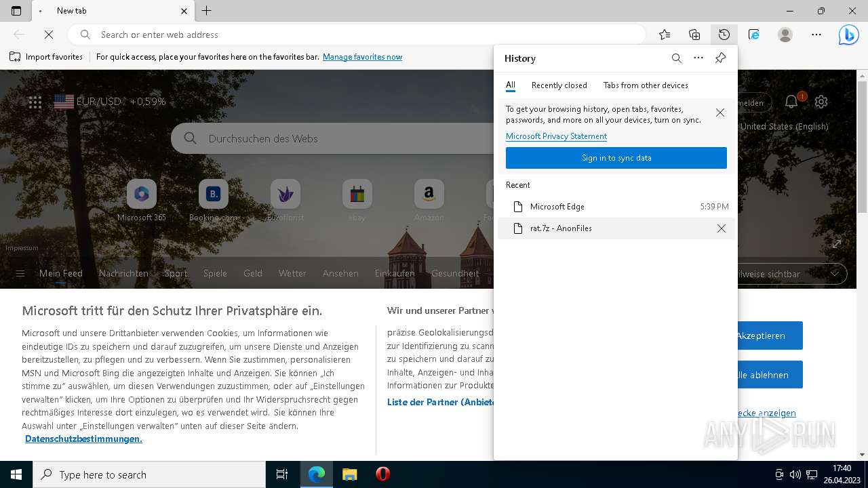This screenshot has width=868, height=488.
Task: Click Import favorites on favorites bar
Action: 46,57
